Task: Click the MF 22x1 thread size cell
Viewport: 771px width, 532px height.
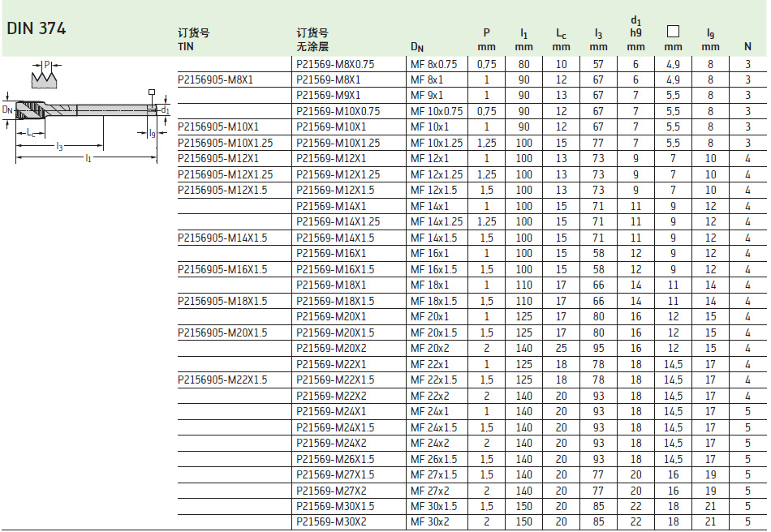Action: (430, 364)
